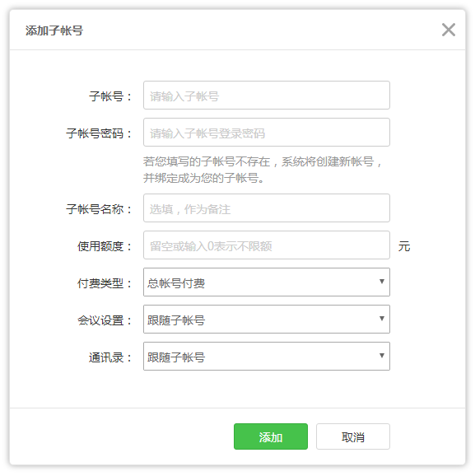Click the 付费类型： label

(105, 283)
